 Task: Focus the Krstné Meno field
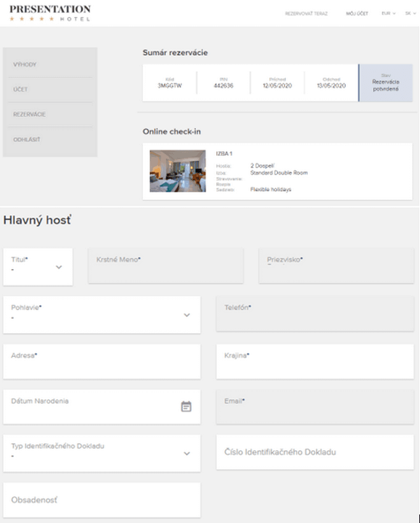(x=166, y=266)
